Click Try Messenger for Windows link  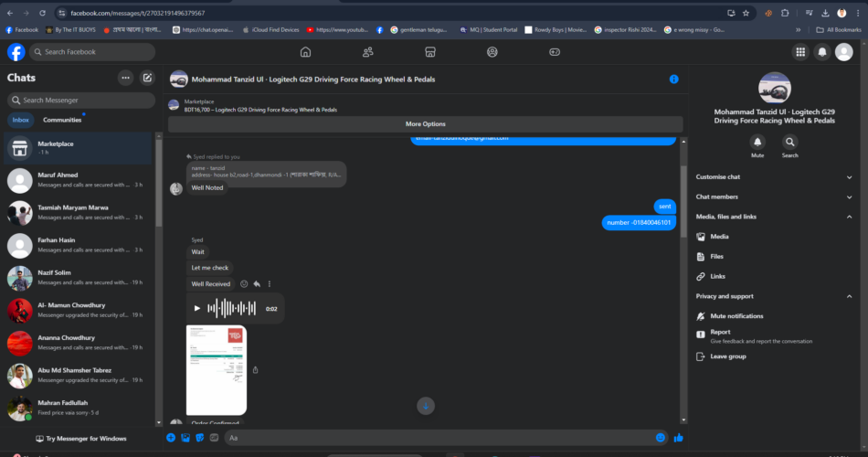[x=80, y=439]
